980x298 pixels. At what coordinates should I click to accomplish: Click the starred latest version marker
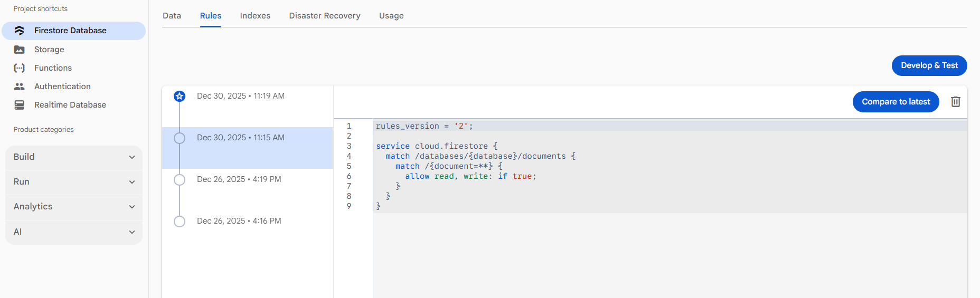pos(180,96)
